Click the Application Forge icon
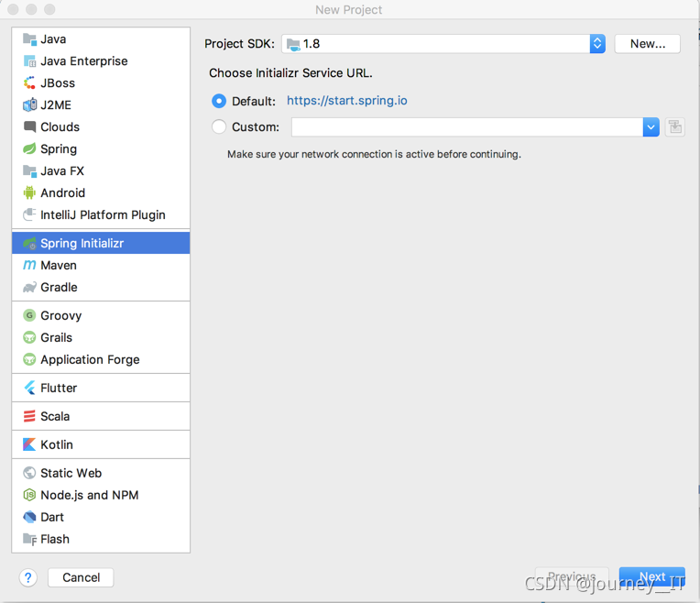This screenshot has height=603, width=700. pyautogui.click(x=29, y=359)
